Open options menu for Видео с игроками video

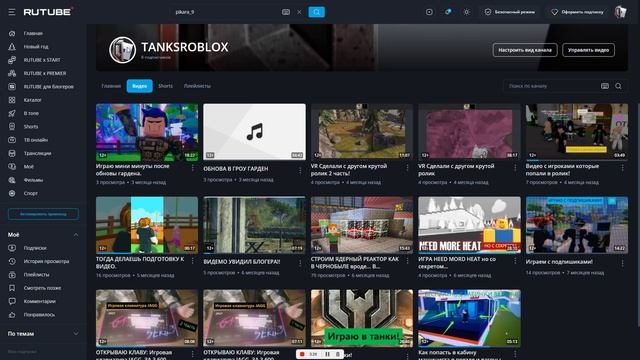pyautogui.click(x=622, y=168)
